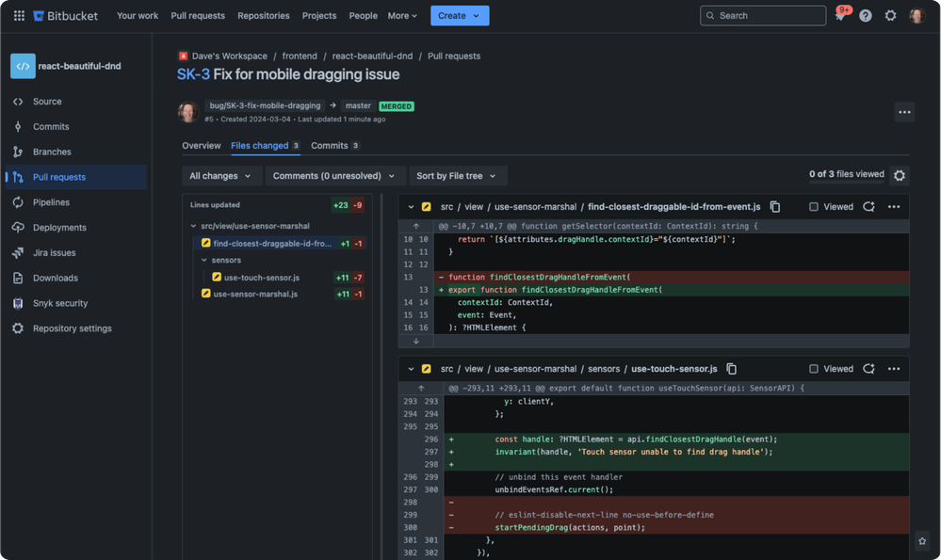Image resolution: width=941 pixels, height=560 pixels.
Task: Open Repository settings in the sidebar
Action: 75,328
